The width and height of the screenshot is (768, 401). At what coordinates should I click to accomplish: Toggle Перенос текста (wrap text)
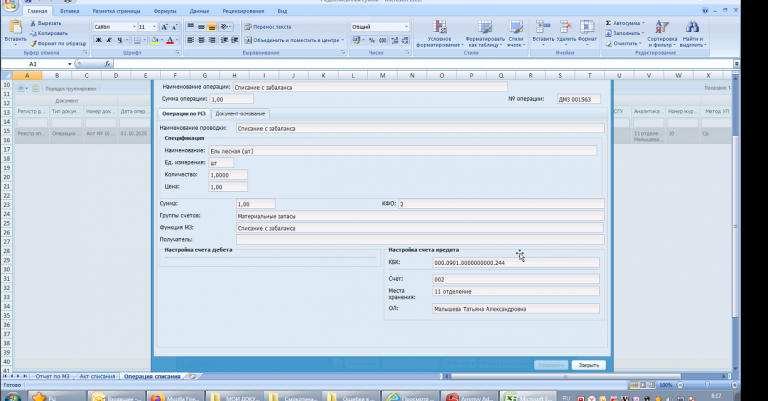[268, 27]
